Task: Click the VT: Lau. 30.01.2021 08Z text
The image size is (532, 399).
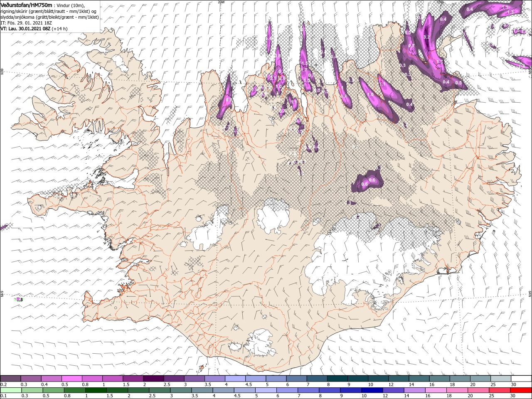Action: [25, 29]
